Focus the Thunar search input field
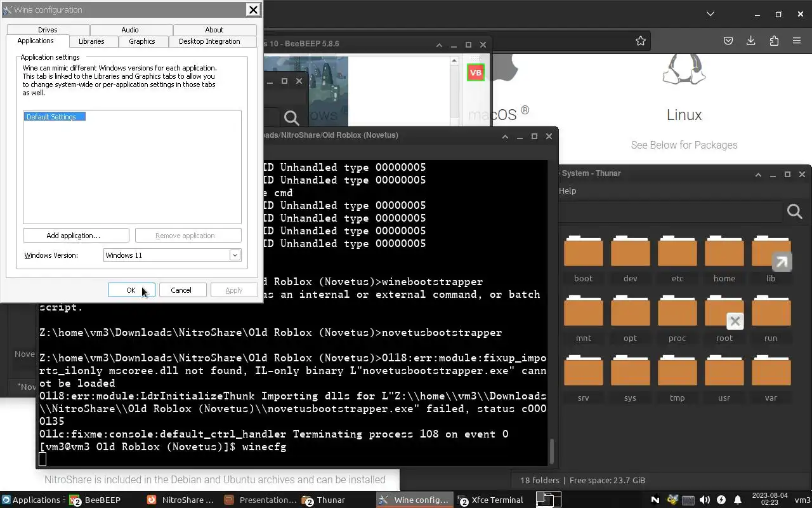Image resolution: width=812 pixels, height=508 pixels. coord(670,211)
